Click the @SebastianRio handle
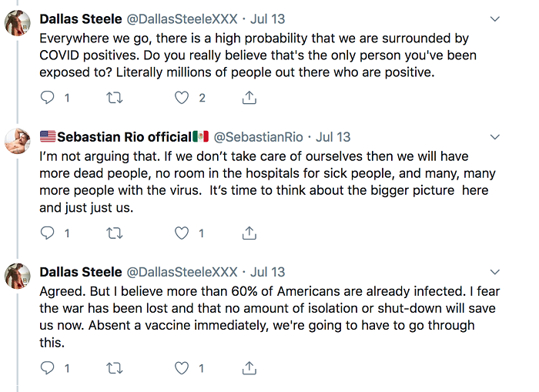539x392 pixels. click(258, 137)
